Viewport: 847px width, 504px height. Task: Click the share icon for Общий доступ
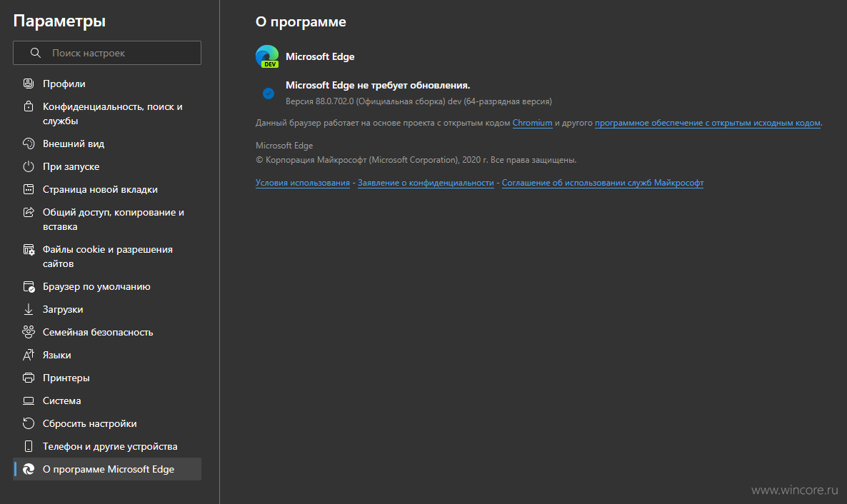(x=29, y=212)
